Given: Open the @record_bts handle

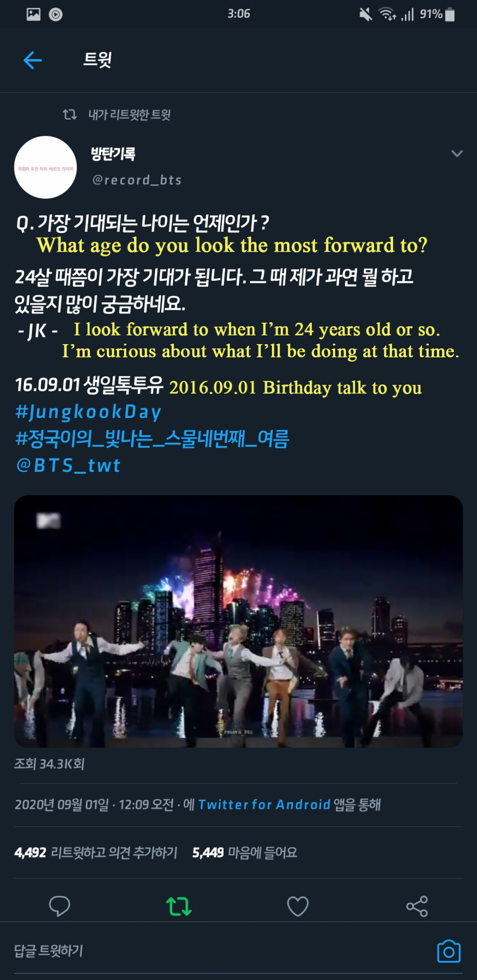Looking at the screenshot, I should pos(137,180).
